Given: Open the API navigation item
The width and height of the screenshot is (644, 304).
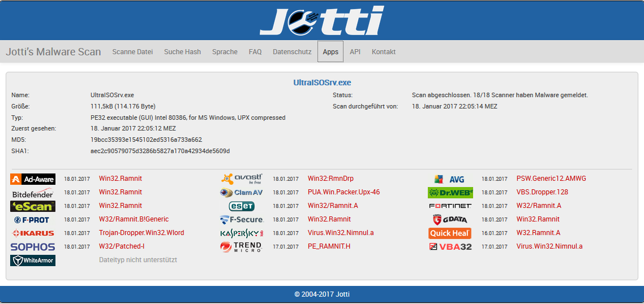Looking at the screenshot, I should tap(355, 51).
